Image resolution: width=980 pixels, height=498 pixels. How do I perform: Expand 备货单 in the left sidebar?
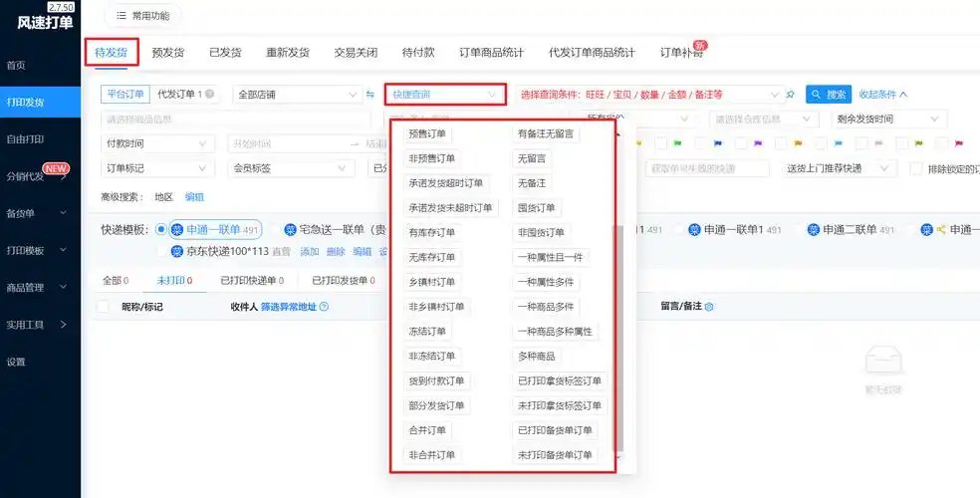click(40, 213)
